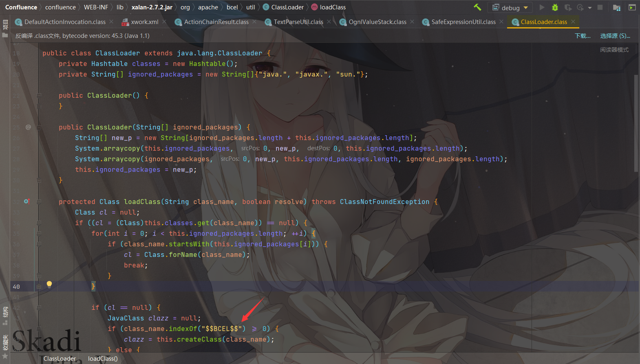Screen dimensions: 640x364
Task: Toggle 阅读器模式 reader mode
Action: [x=614, y=50]
